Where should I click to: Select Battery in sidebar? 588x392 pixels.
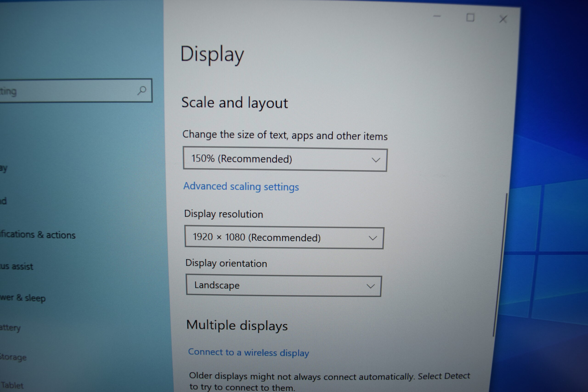(x=10, y=327)
